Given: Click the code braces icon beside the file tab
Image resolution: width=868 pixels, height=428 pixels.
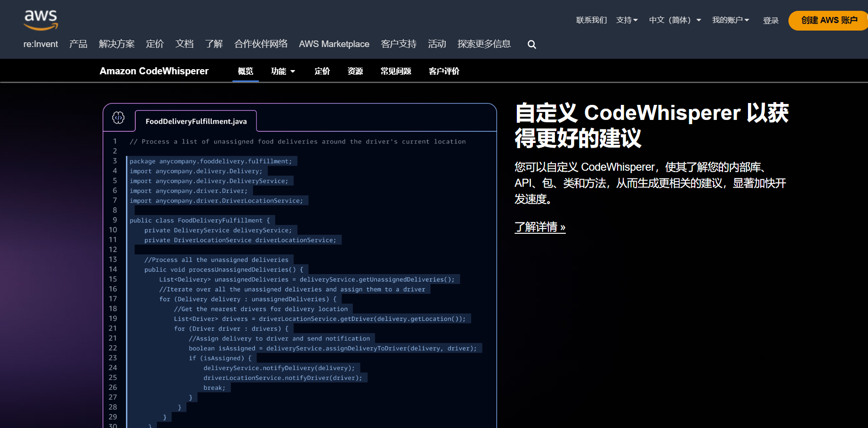Looking at the screenshot, I should point(119,118).
